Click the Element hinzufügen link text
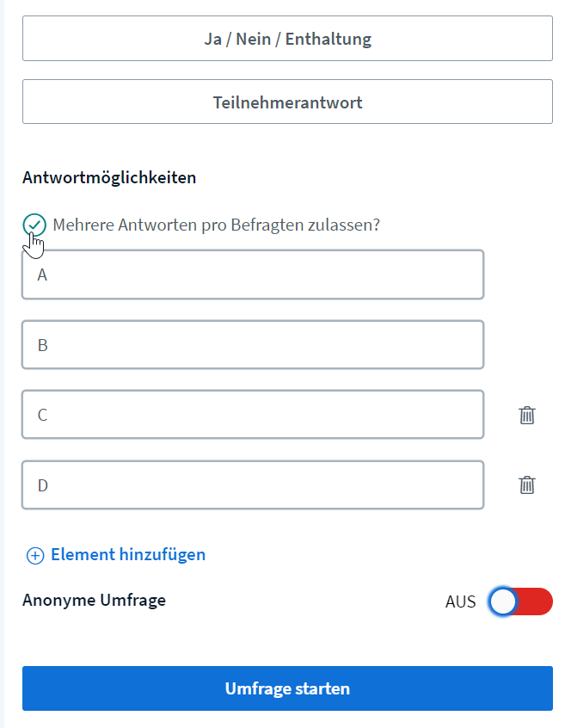 128,555
